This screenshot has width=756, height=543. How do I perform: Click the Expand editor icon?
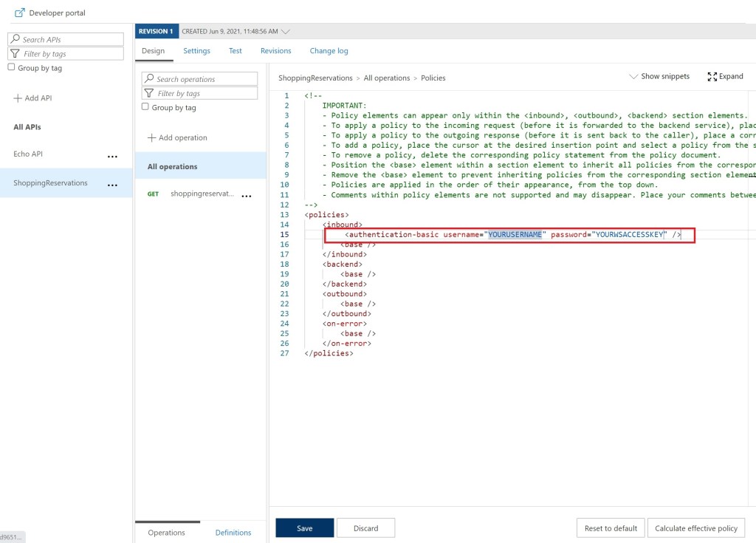712,76
